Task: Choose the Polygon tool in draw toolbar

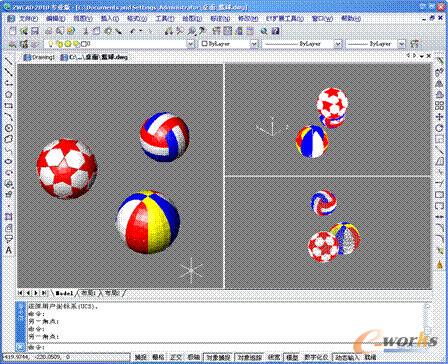Action: point(9,95)
